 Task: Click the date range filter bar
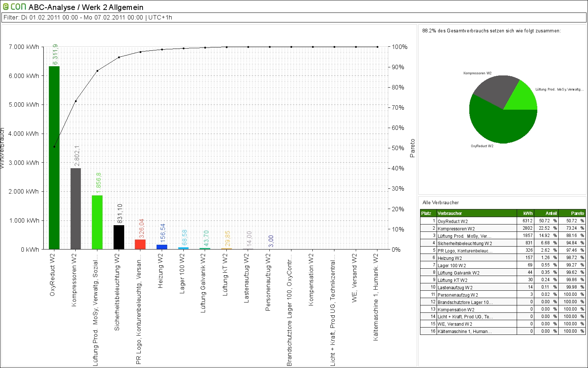point(294,17)
